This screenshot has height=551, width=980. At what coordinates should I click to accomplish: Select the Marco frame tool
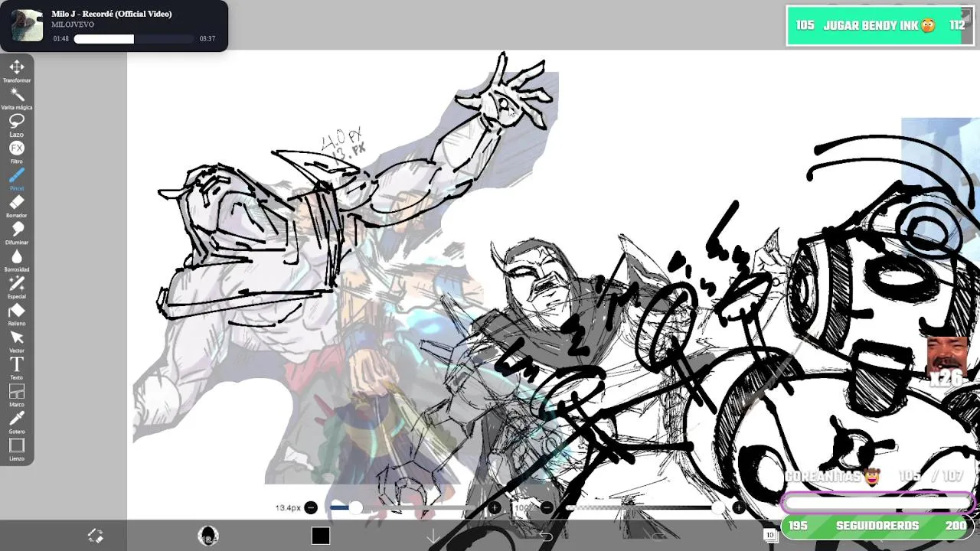pos(17,395)
